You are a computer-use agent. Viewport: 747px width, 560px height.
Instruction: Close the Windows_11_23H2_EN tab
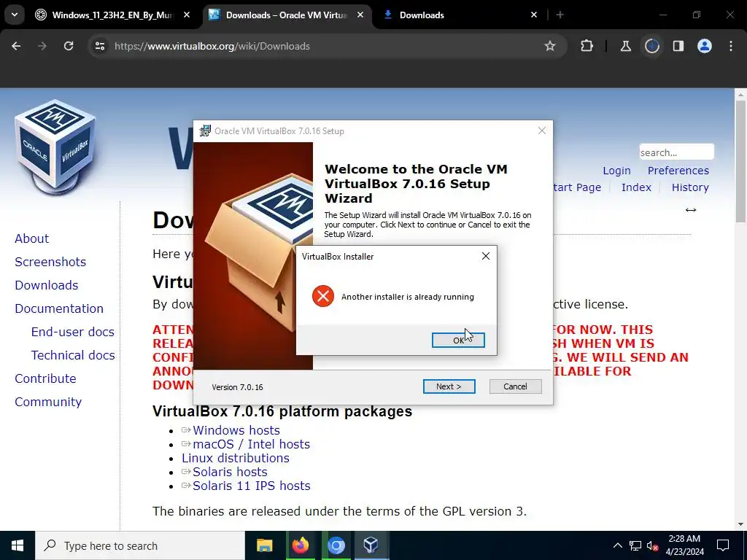pyautogui.click(x=187, y=15)
